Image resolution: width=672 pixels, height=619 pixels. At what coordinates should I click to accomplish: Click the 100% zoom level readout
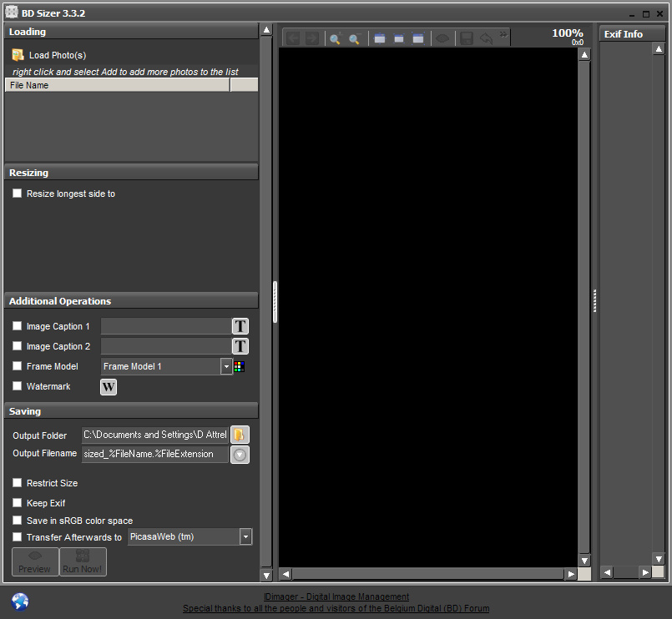pos(568,33)
